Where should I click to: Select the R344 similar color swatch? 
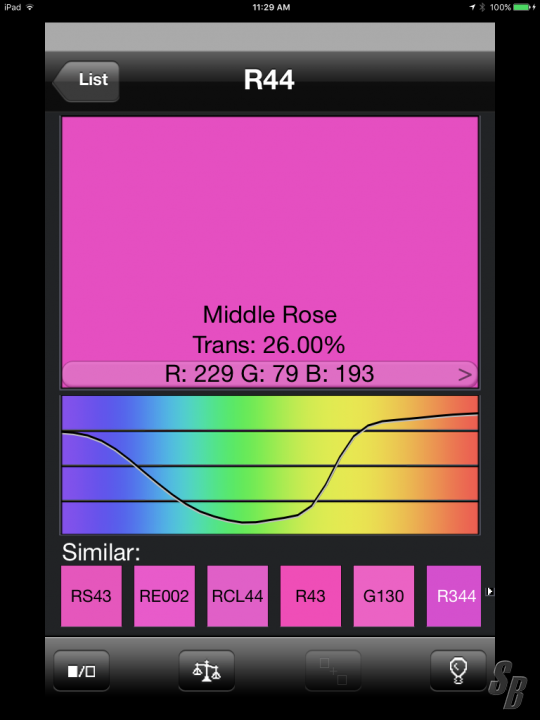tap(454, 596)
